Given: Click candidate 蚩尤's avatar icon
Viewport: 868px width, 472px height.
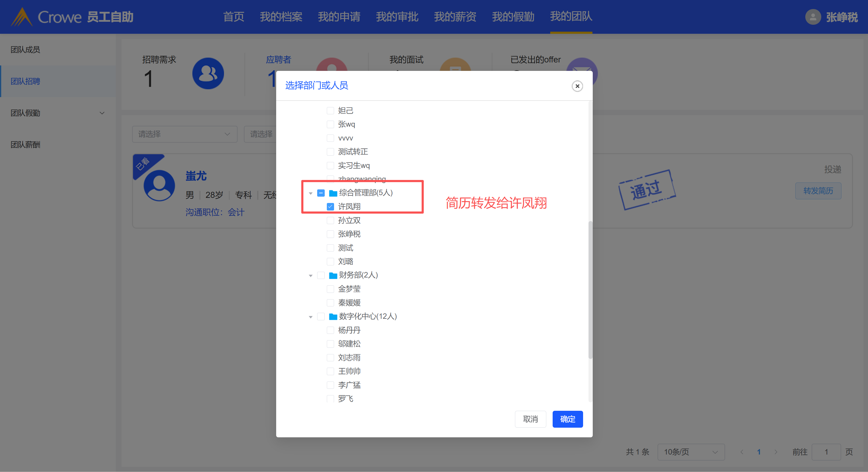Looking at the screenshot, I should point(159,185).
